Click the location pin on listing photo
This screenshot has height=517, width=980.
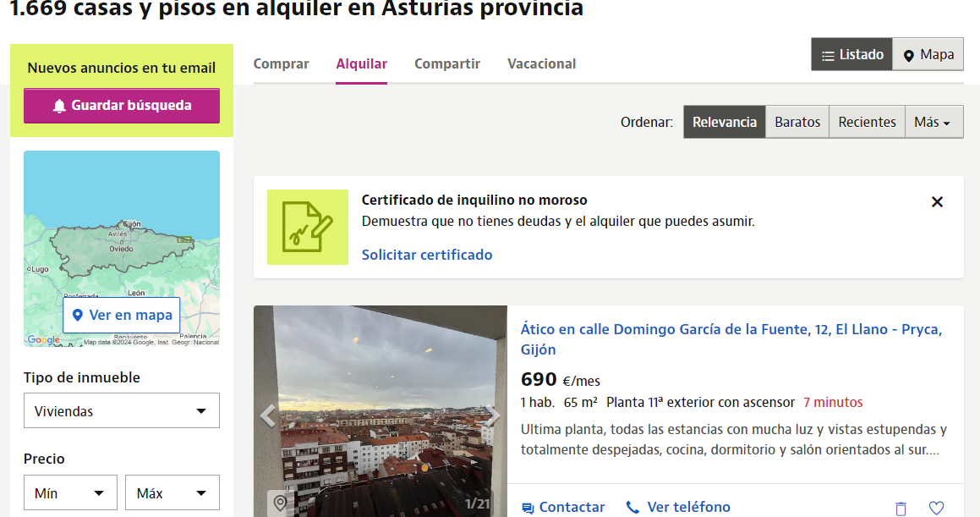click(280, 503)
